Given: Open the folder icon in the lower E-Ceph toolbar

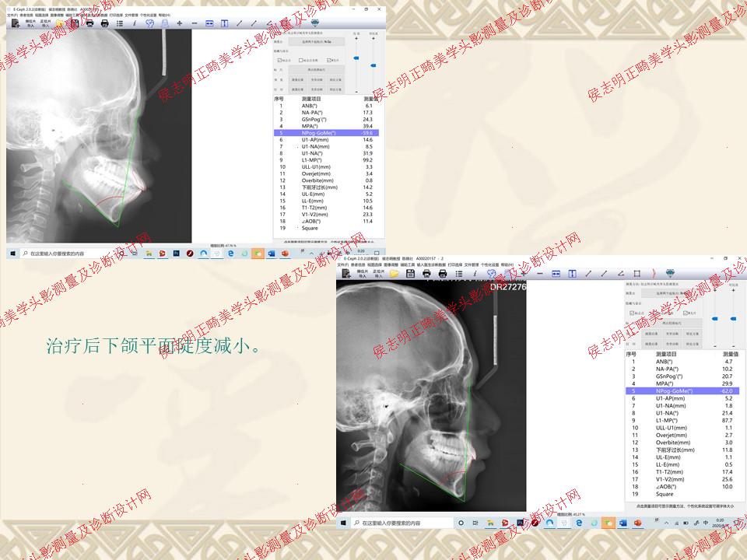Looking at the screenshot, I should click(x=394, y=273).
